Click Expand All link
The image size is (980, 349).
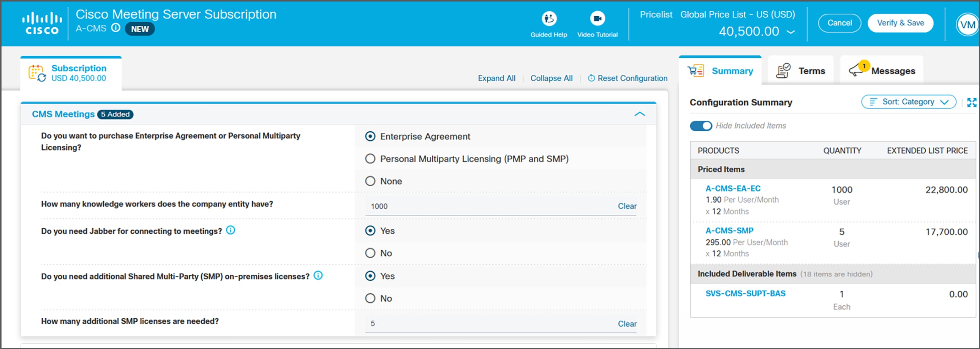pyautogui.click(x=496, y=78)
